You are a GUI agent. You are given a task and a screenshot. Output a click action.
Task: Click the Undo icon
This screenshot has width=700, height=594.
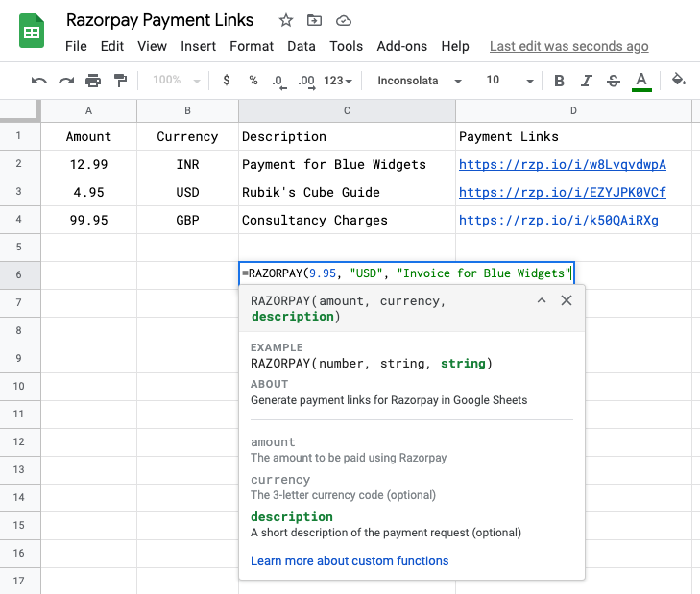38,81
